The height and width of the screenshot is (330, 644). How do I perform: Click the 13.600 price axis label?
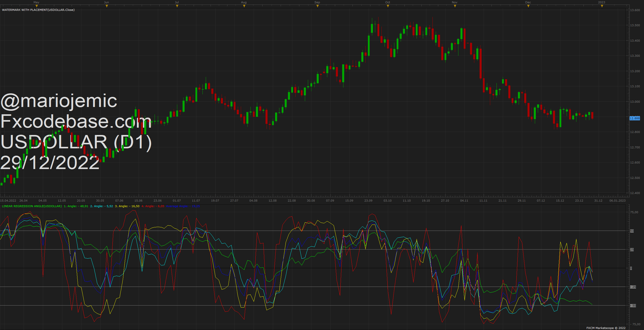(x=635, y=10)
